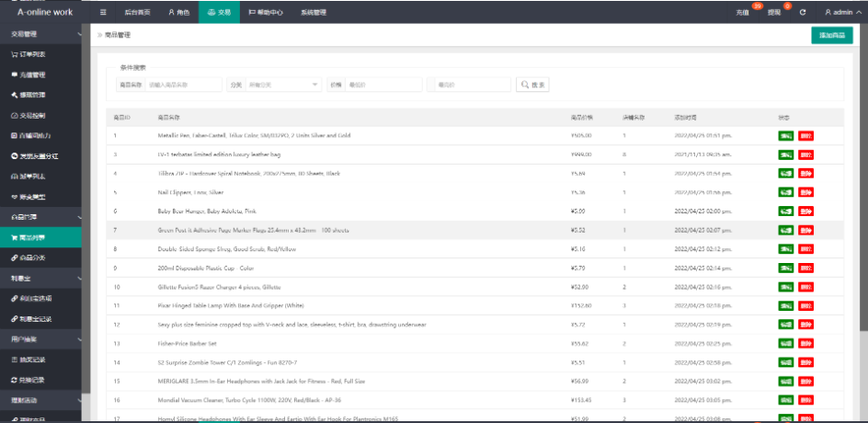The height and width of the screenshot is (423, 868).
Task: Go to the 后台首页 top menu
Action: coord(137,12)
